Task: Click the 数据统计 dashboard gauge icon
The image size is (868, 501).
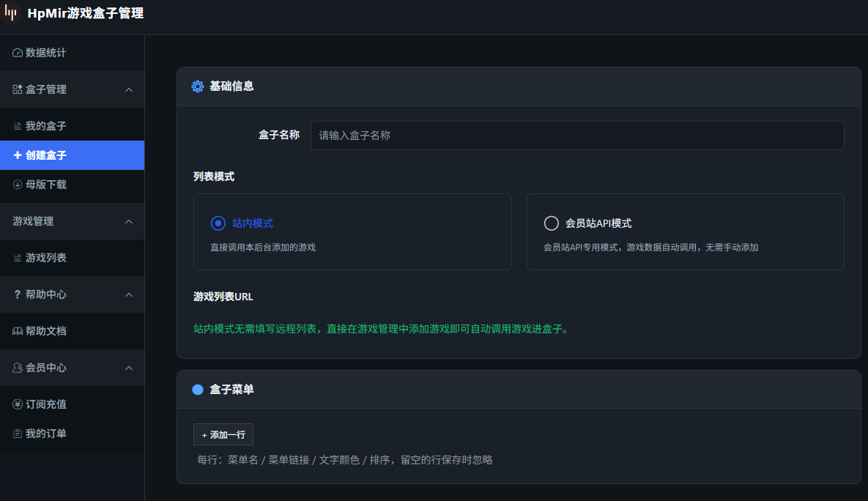Action: pos(17,53)
